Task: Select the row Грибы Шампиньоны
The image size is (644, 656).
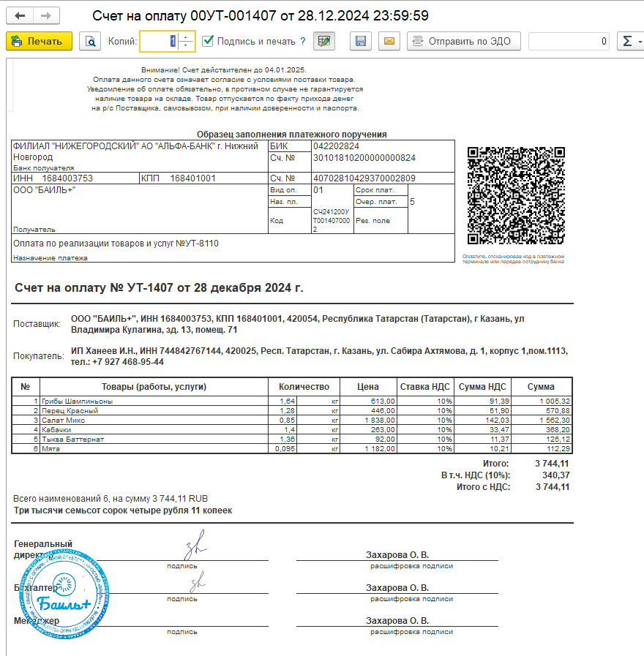Action: tap(292, 401)
